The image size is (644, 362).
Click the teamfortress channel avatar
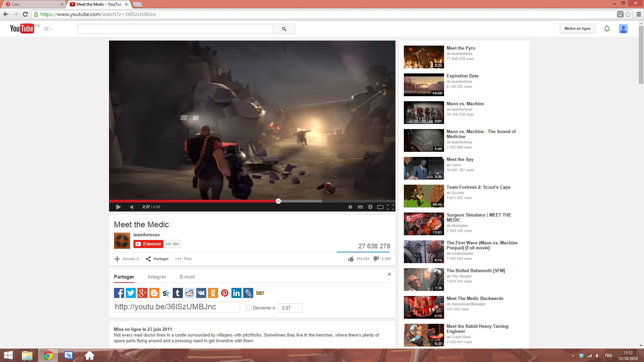tap(122, 241)
